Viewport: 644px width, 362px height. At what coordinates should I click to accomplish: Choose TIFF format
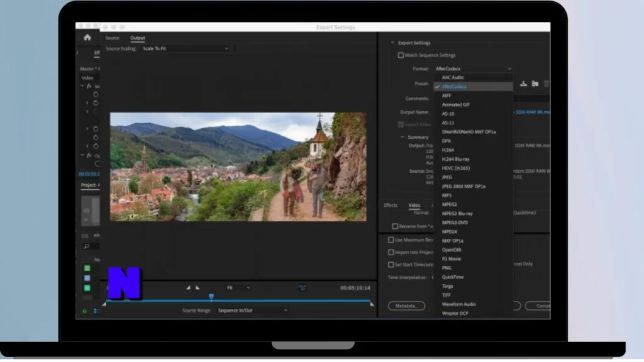tap(473, 295)
